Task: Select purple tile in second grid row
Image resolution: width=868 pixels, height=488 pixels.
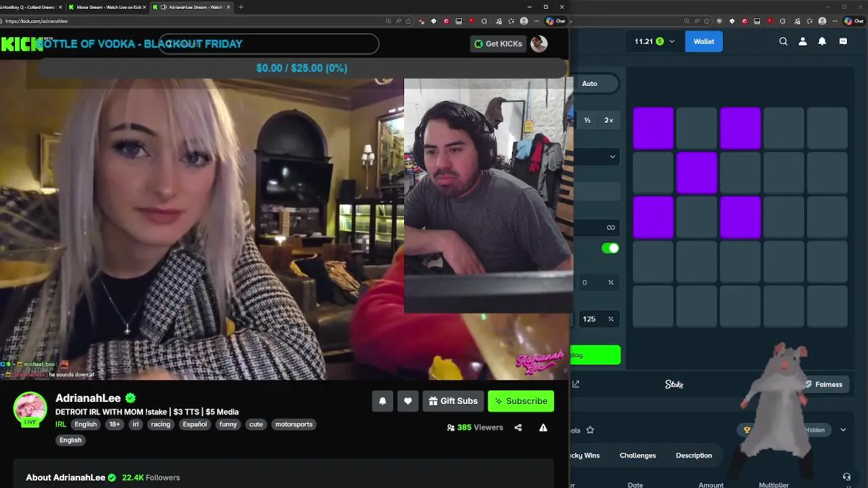Action: pyautogui.click(x=696, y=173)
